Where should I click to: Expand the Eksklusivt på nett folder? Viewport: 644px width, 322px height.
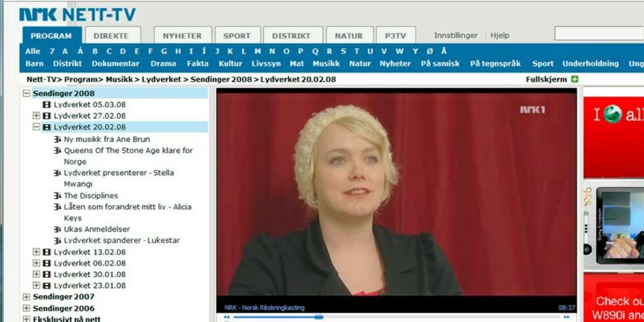pos(27,319)
